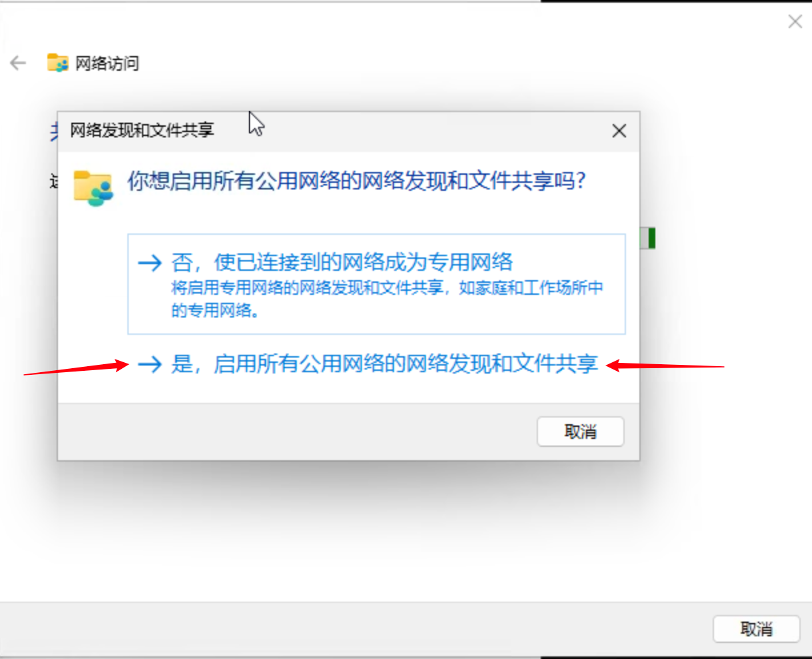Click the shared folder icon inside the dialog
This screenshot has width=812, height=659.
point(93,188)
